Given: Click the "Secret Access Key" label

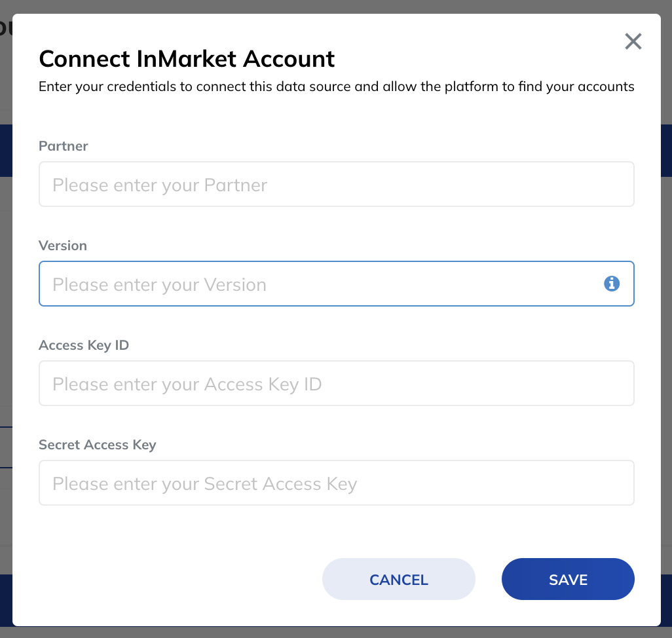Looking at the screenshot, I should (98, 445).
